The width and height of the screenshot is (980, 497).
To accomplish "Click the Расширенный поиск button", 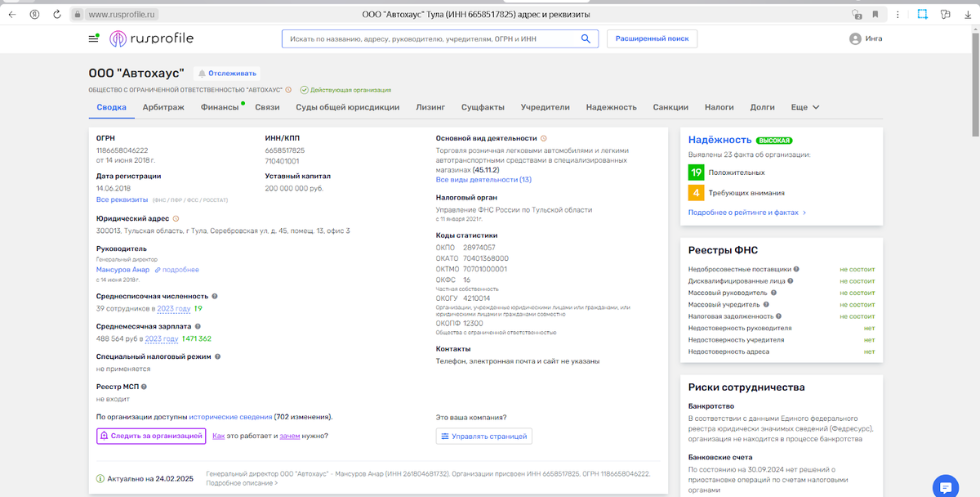I will pyautogui.click(x=652, y=38).
